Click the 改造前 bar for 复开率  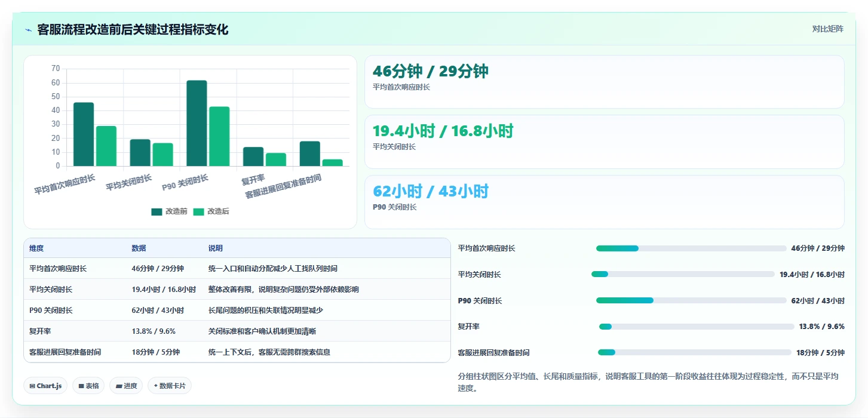click(253, 156)
